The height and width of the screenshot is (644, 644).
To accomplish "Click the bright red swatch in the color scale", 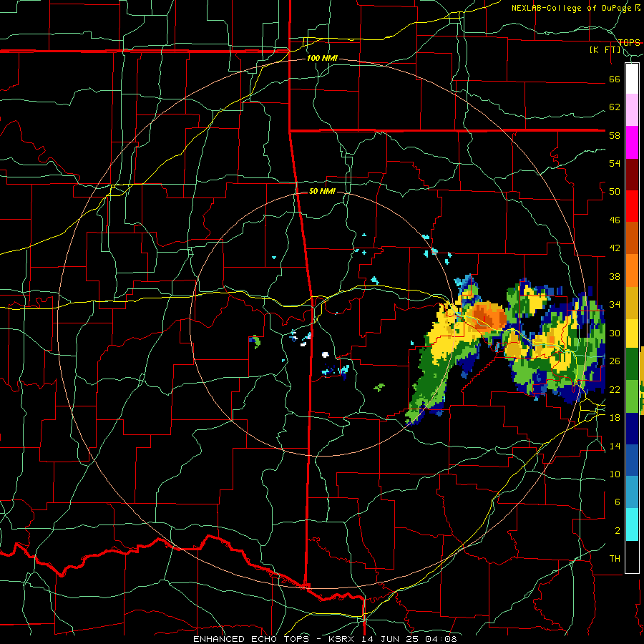I will (632, 206).
